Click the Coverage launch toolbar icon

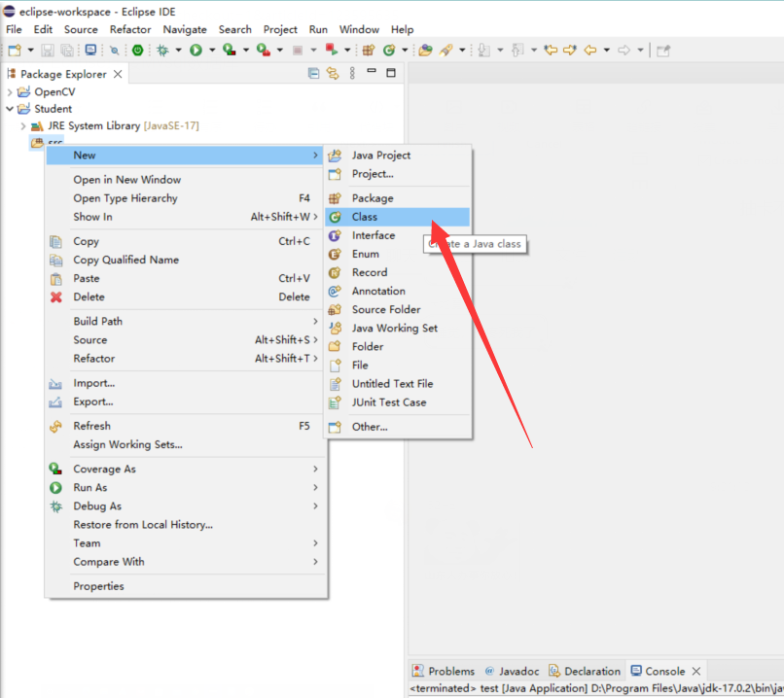coord(230,50)
